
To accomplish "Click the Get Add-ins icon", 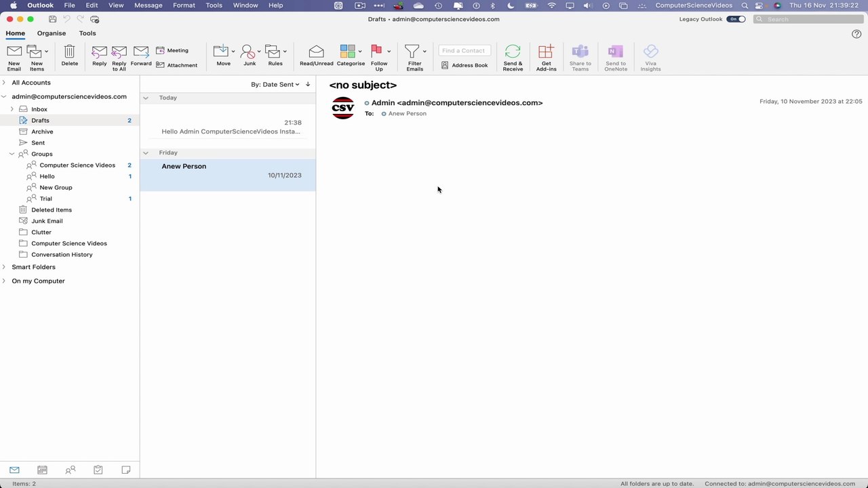I will [546, 52].
